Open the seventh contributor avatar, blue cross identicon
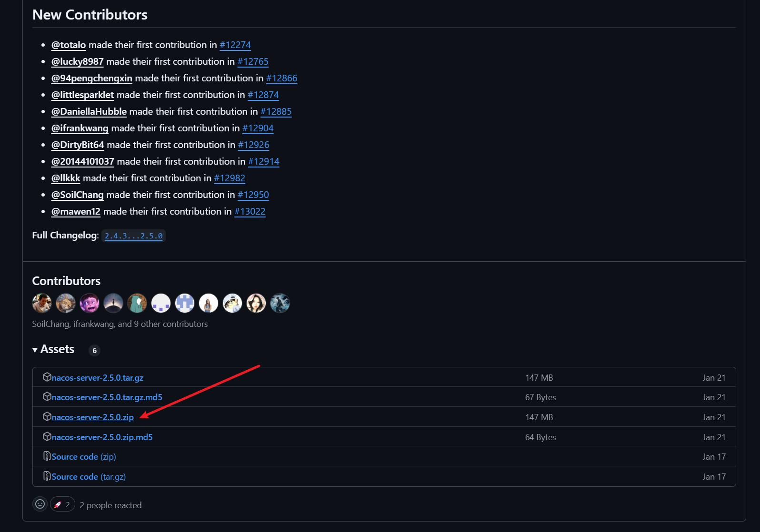This screenshot has width=760, height=532. pos(185,303)
